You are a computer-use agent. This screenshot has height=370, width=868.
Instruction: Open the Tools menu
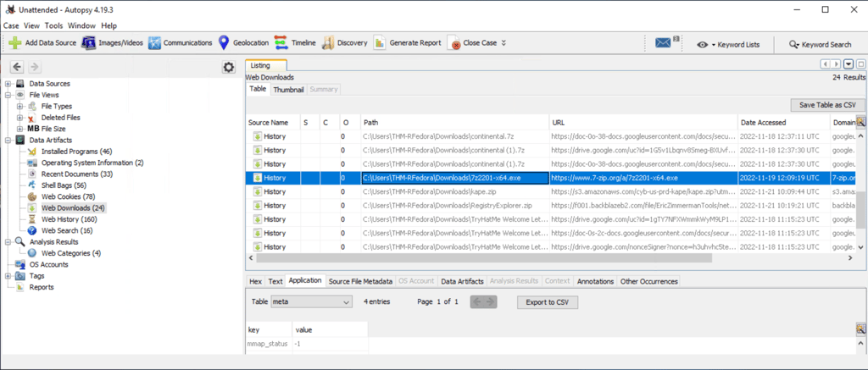coord(53,25)
